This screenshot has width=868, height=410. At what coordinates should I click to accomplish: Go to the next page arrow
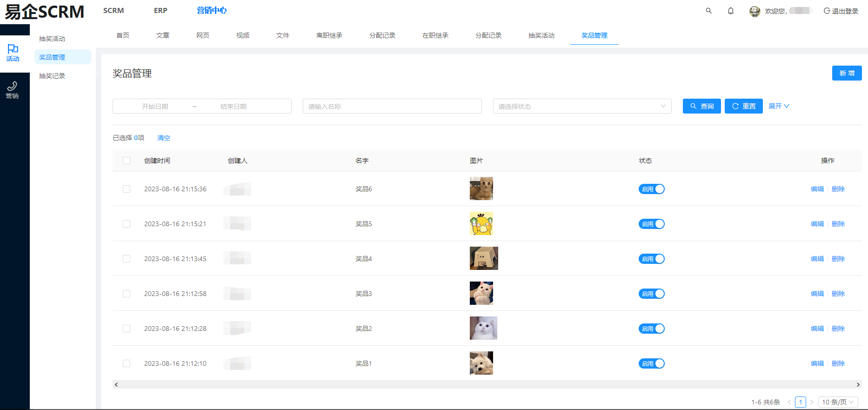click(812, 402)
